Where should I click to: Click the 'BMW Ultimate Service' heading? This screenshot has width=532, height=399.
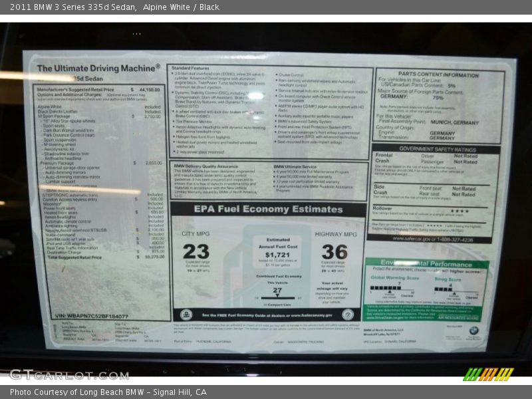tap(295, 167)
